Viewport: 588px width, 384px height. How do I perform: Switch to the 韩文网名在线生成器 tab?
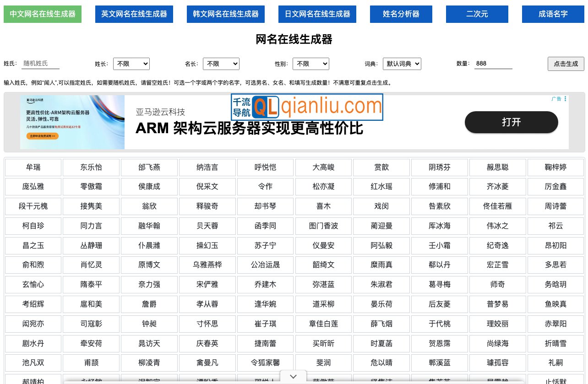coord(226,14)
